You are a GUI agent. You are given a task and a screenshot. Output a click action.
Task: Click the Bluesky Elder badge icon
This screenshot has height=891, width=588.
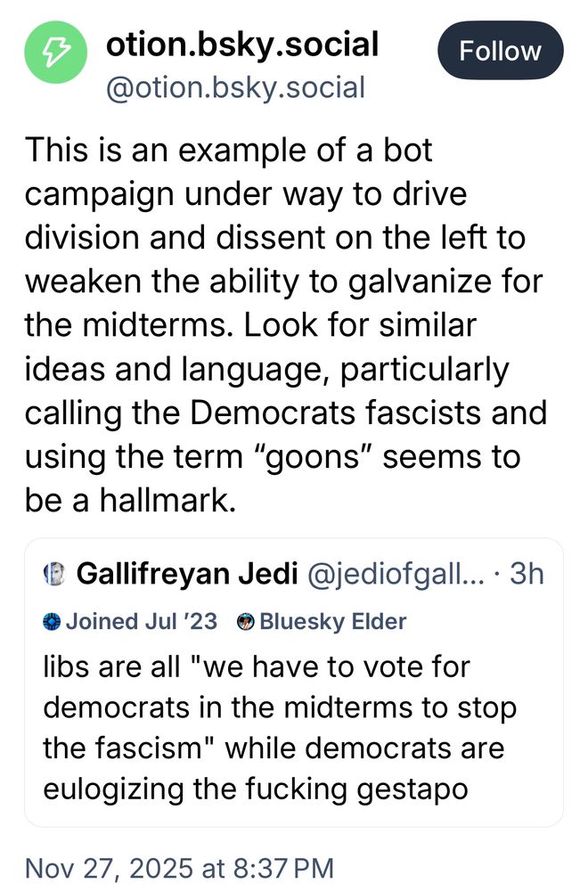click(x=246, y=622)
